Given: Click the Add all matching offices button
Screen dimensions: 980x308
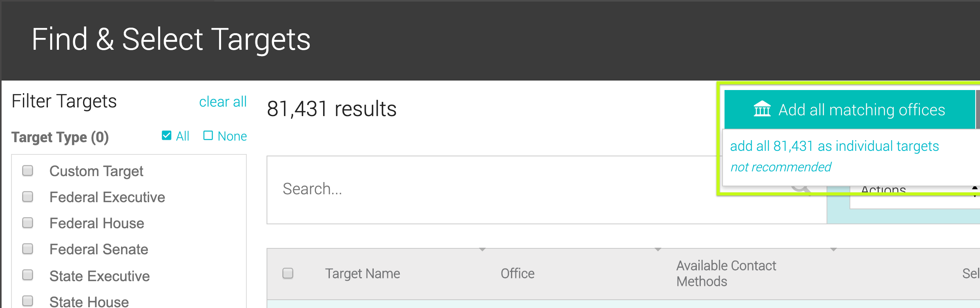Looking at the screenshot, I should tap(849, 109).
